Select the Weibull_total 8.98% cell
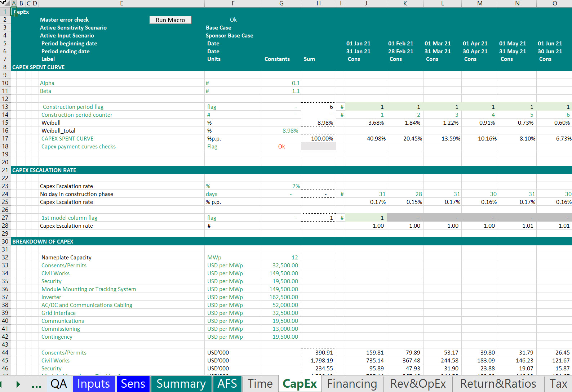Image resolution: width=572 pixels, height=392 pixels. coord(281,130)
